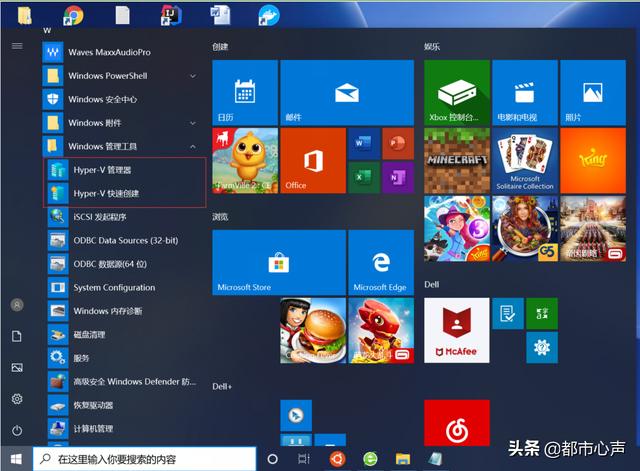This screenshot has width=640, height=471.
Task: Open the Docker desktop shortcut
Action: [x=269, y=16]
